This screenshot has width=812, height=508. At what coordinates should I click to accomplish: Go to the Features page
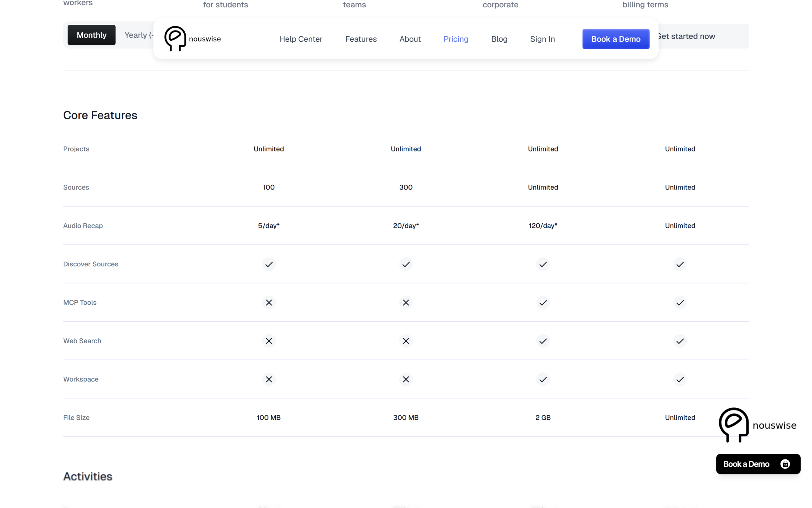361,39
